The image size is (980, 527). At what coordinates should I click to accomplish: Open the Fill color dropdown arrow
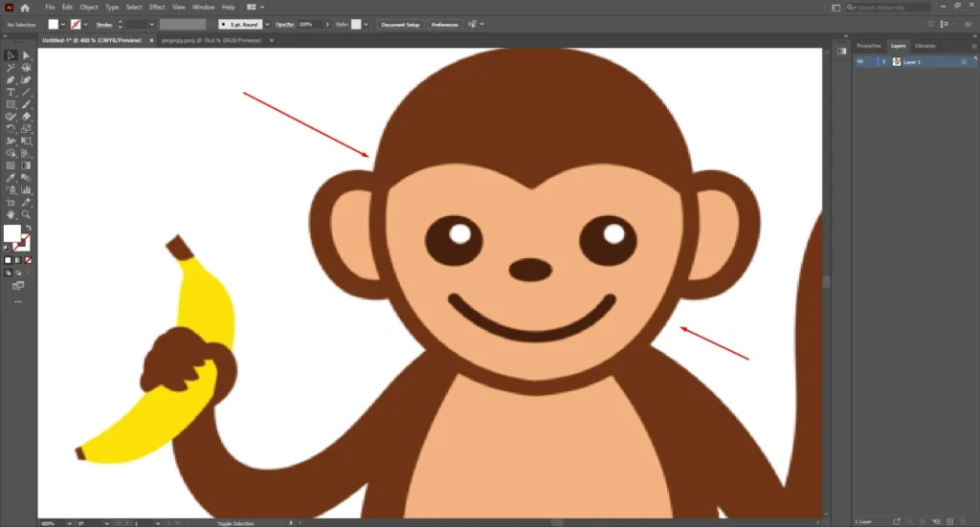pyautogui.click(x=62, y=24)
